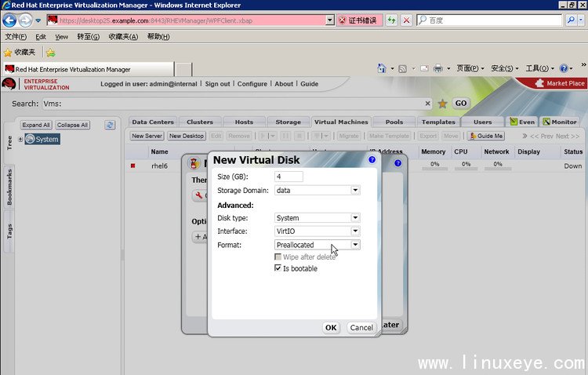Click the GO search button
The height and width of the screenshot is (375, 588).
[x=461, y=104]
